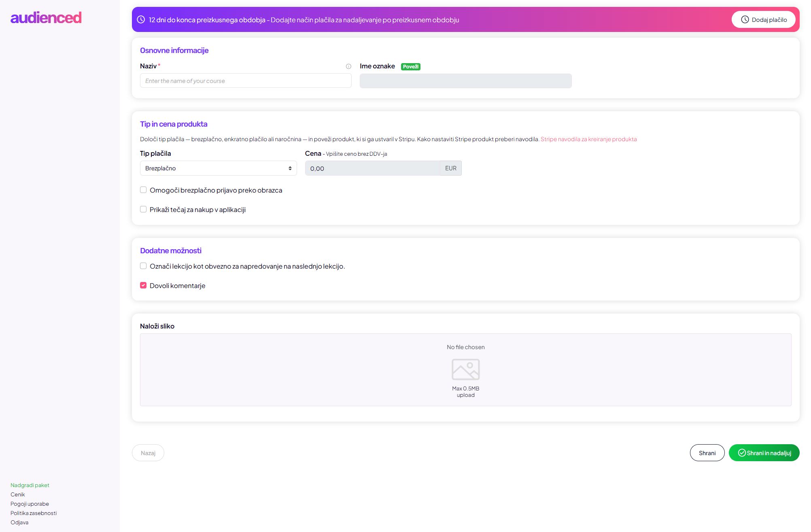811x532 pixels.
Task: Click the Naziv course name field
Action: [x=246, y=81]
